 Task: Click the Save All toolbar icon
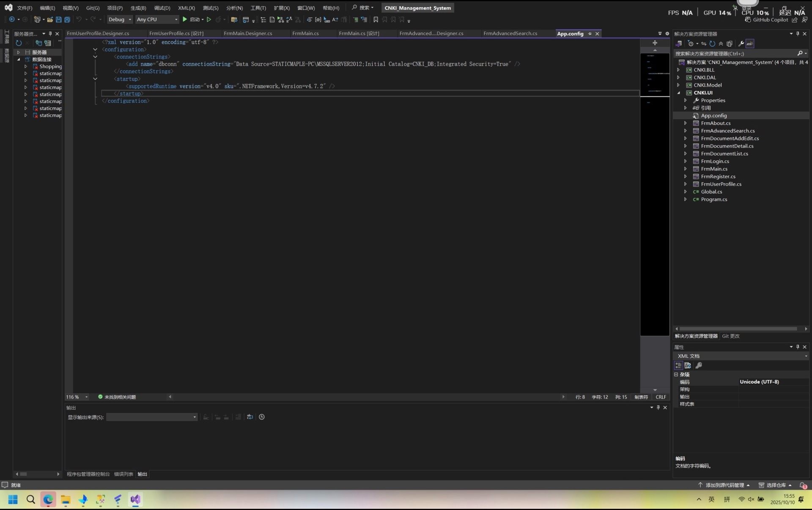(67, 19)
